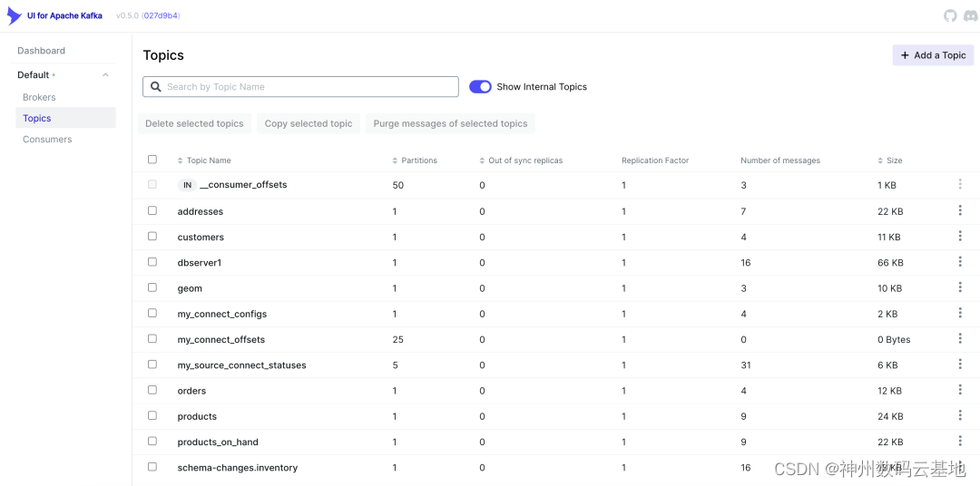The image size is (980, 486).
Task: Check the select-all topics checkbox
Action: (152, 160)
